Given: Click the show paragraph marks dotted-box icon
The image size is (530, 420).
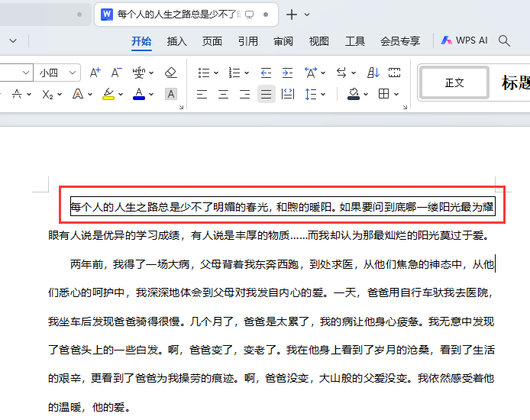Looking at the screenshot, I should [394, 73].
